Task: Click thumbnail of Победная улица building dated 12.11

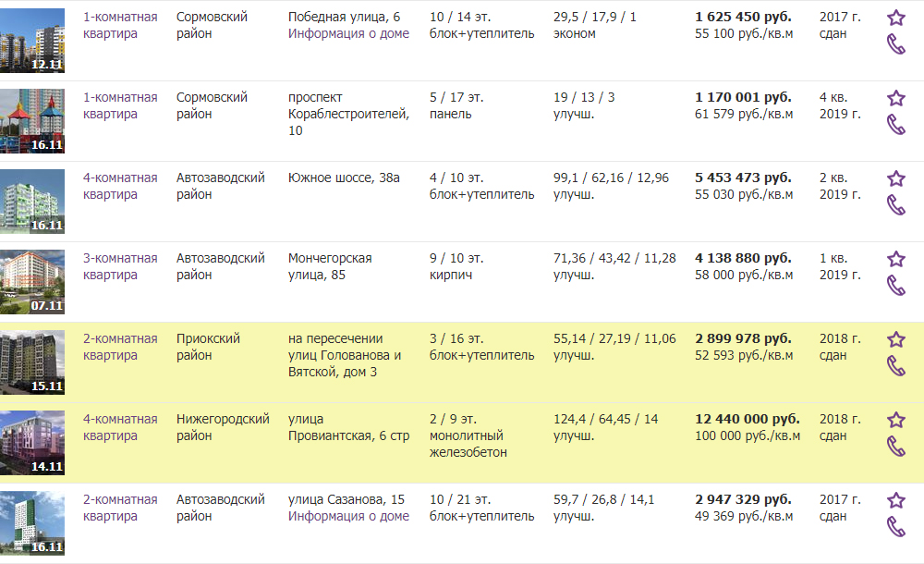Action: tap(32, 41)
